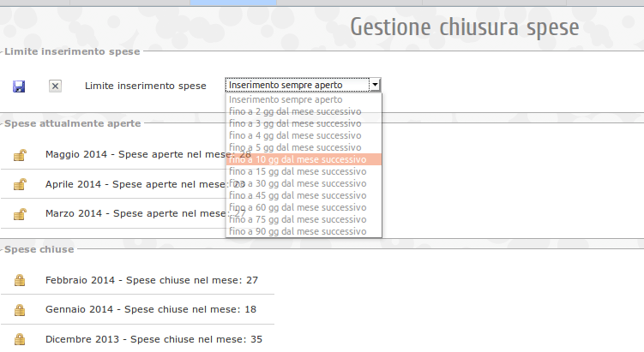This screenshot has width=644, height=352.
Task: Click the closed padlock for Gennaio 2014
Action: pyautogui.click(x=19, y=309)
